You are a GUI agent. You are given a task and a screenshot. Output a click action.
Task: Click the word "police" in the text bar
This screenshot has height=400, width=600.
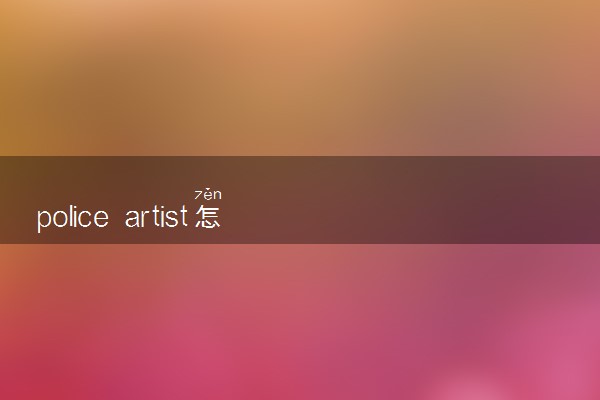point(72,217)
